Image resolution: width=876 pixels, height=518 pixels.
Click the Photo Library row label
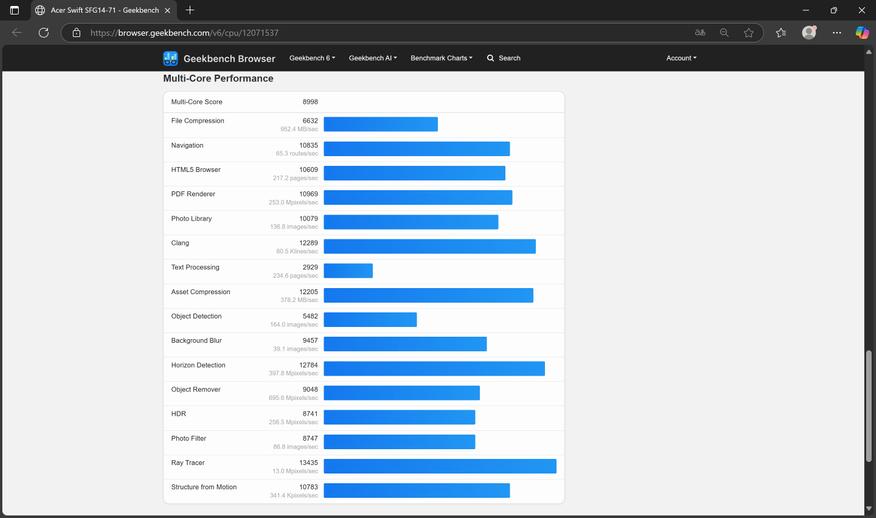click(x=191, y=218)
